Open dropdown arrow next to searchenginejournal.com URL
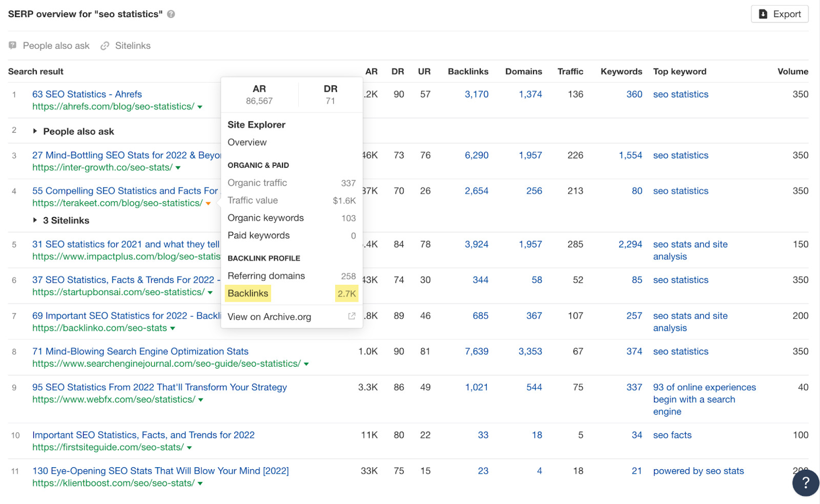The image size is (820, 504). coord(306,364)
